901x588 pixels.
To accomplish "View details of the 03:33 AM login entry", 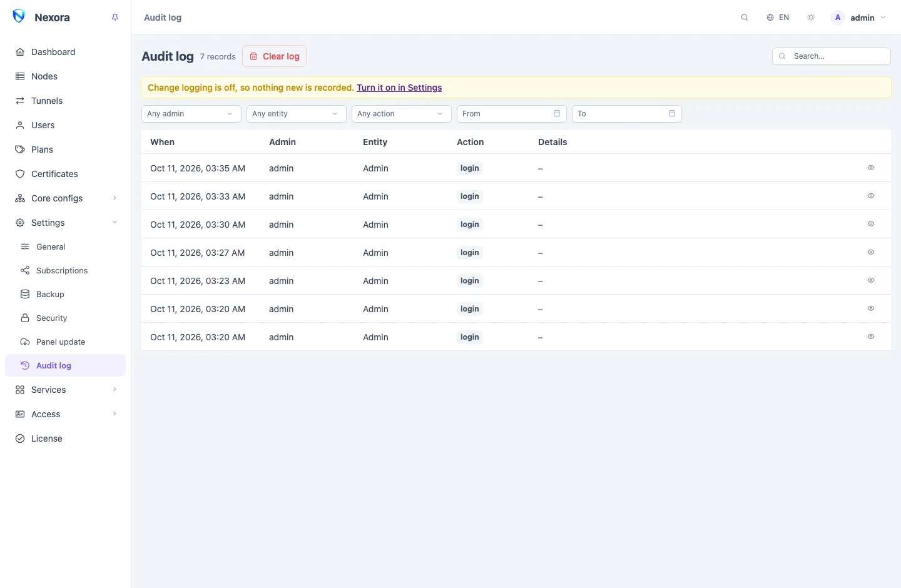I will (x=871, y=196).
